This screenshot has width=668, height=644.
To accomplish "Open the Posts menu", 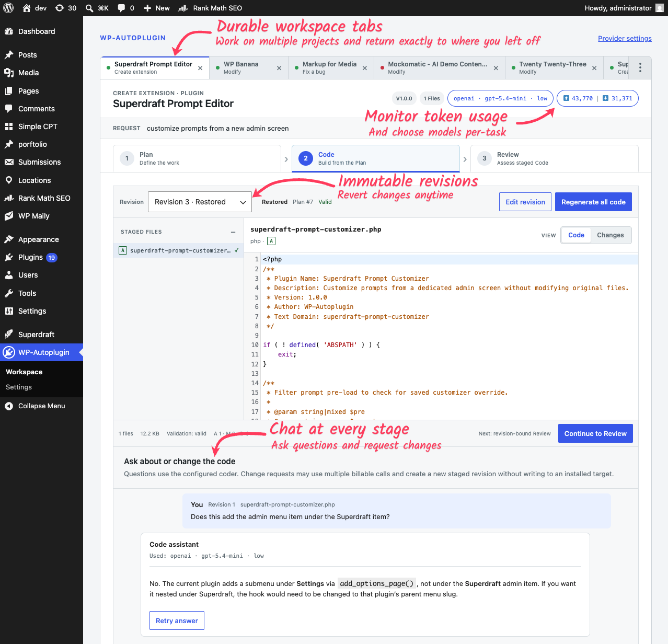I will [41, 55].
